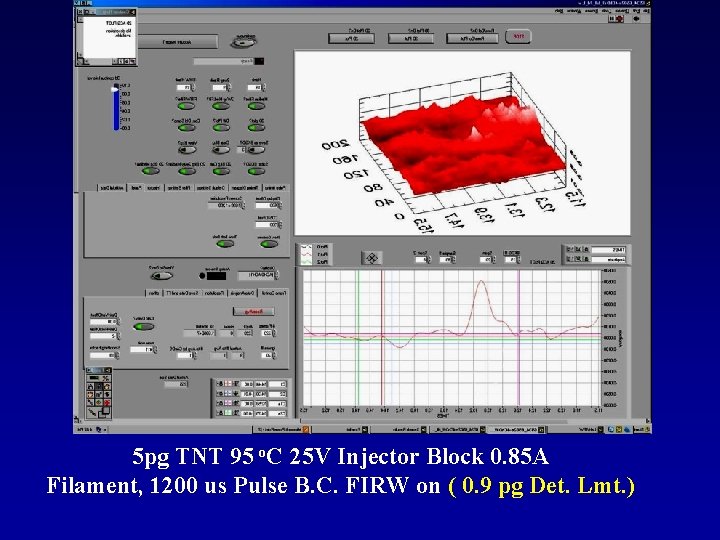Select the Set Color paintbrush tool

99,413
